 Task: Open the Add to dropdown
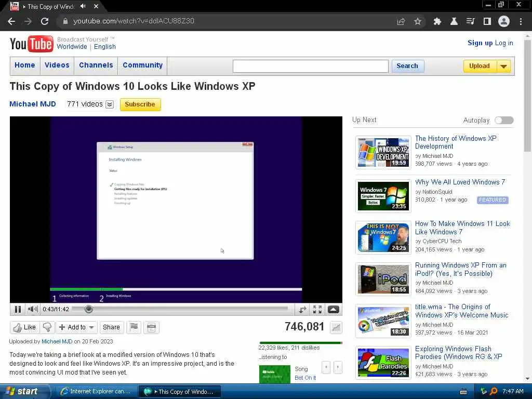click(x=77, y=327)
